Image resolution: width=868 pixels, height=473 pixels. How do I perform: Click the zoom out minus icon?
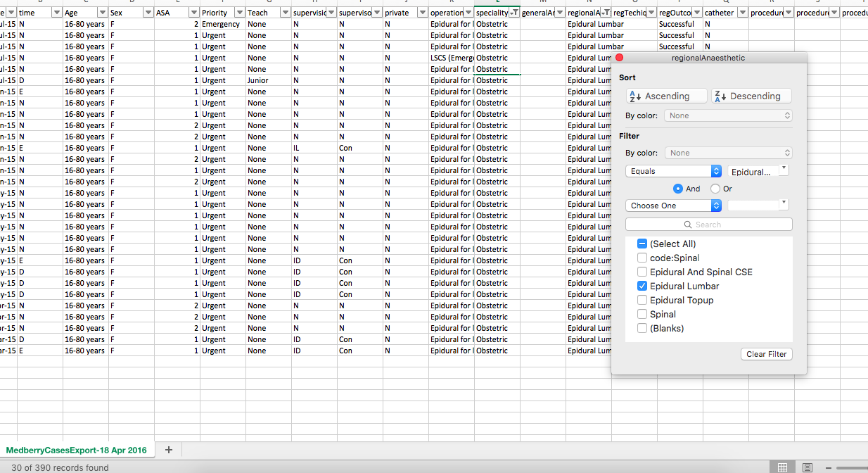[831, 467]
